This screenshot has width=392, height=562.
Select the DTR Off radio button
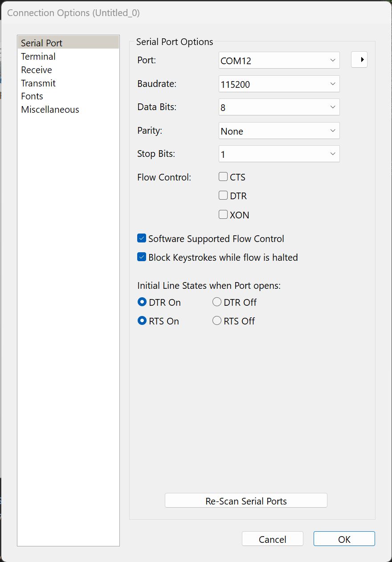click(x=217, y=302)
